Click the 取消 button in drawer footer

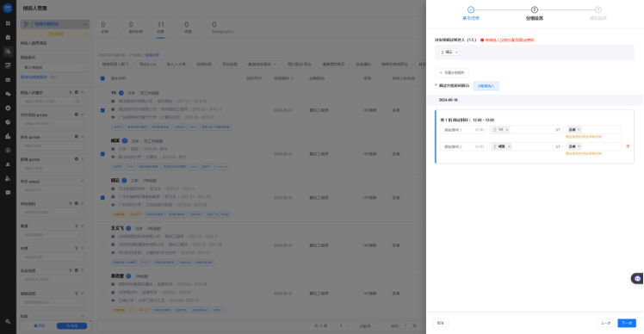(x=441, y=324)
